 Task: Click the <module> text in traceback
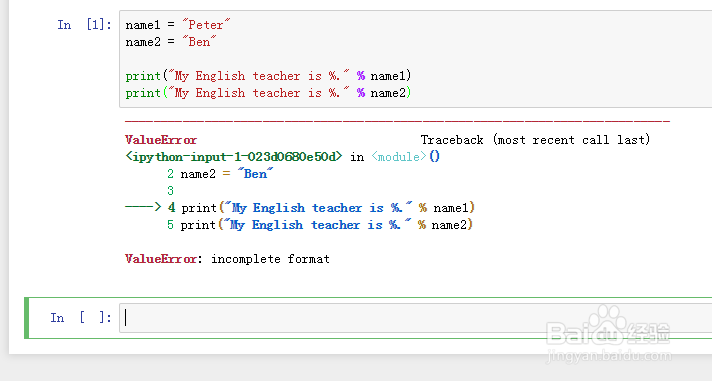point(399,157)
